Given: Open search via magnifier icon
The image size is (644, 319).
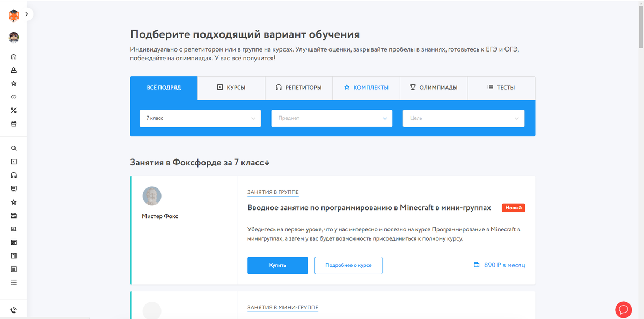Looking at the screenshot, I should pos(14,148).
